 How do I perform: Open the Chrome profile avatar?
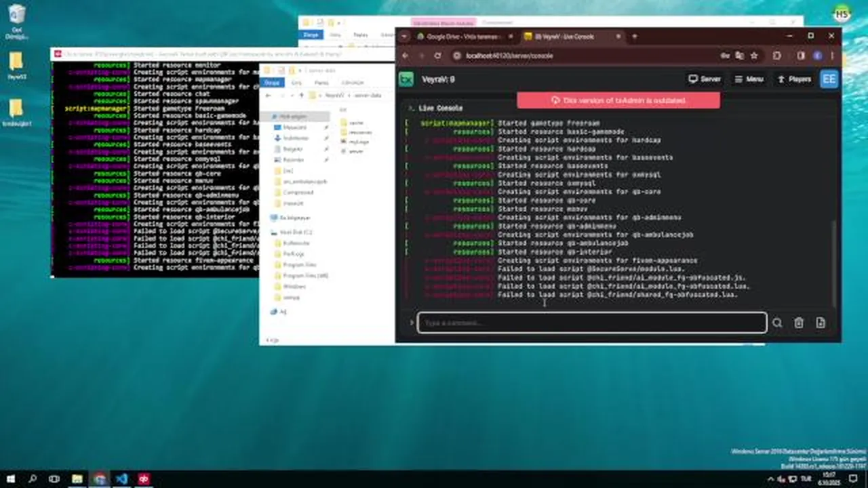[817, 56]
